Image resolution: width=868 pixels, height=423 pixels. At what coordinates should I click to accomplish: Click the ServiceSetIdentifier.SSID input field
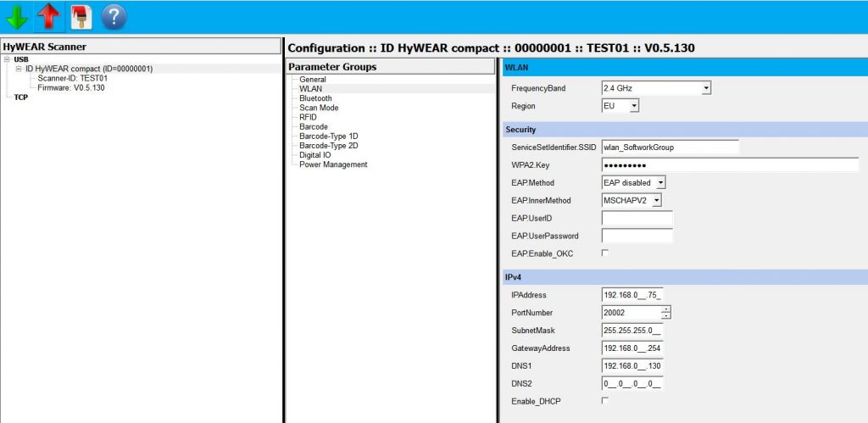[x=670, y=147]
